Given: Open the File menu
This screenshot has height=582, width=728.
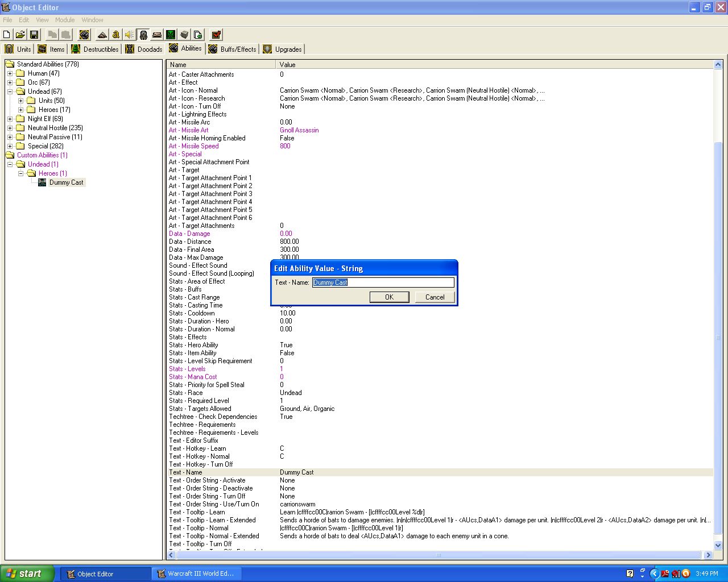Looking at the screenshot, I should (7, 20).
